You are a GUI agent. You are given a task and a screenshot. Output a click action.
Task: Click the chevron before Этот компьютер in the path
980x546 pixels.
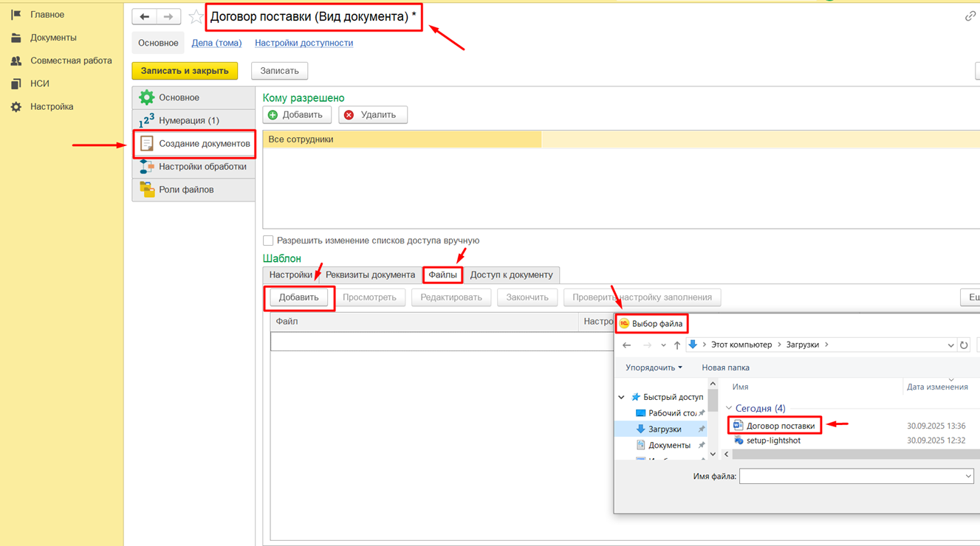705,345
